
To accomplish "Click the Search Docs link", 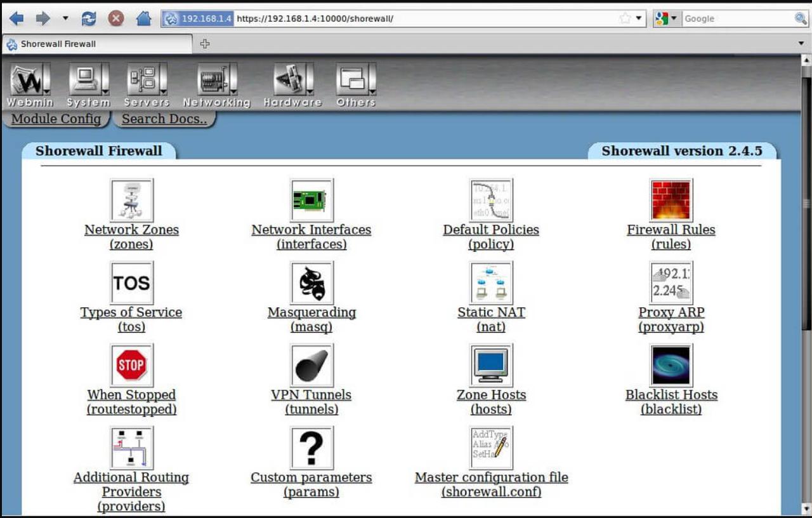I will pyautogui.click(x=164, y=119).
